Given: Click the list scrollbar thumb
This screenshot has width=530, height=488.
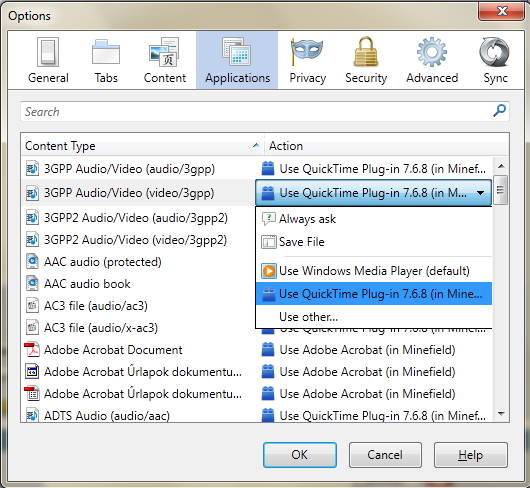Looking at the screenshot, I should pyautogui.click(x=501, y=190).
